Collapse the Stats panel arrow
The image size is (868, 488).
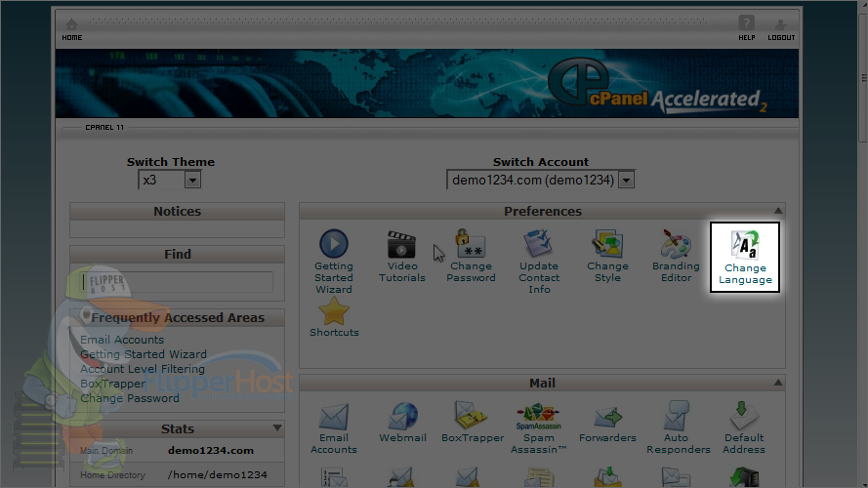[x=276, y=427]
